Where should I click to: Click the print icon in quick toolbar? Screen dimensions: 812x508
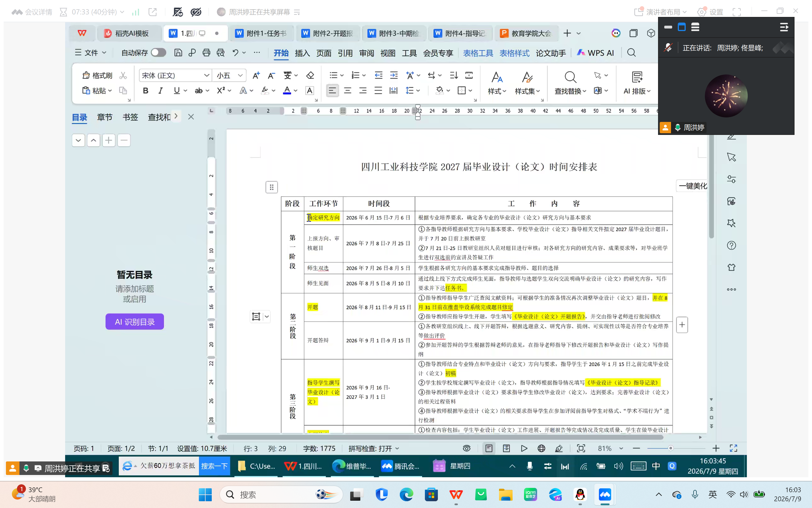pyautogui.click(x=206, y=53)
